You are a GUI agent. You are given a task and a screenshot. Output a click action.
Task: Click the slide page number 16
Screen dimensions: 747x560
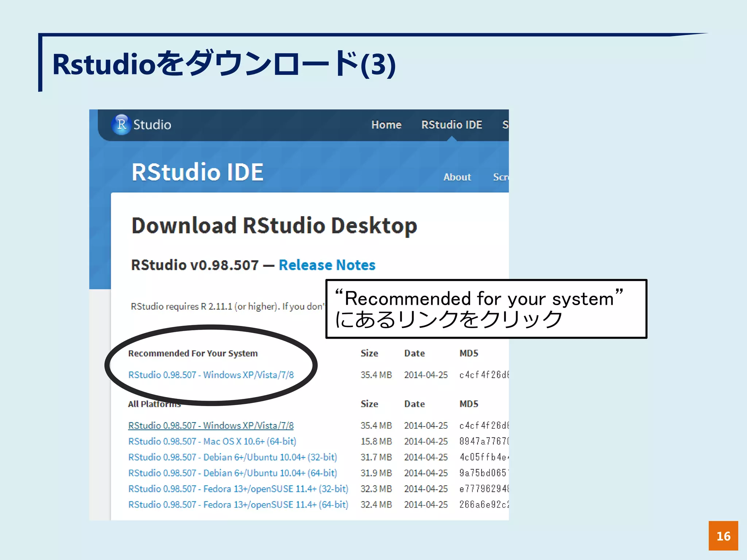pyautogui.click(x=723, y=536)
